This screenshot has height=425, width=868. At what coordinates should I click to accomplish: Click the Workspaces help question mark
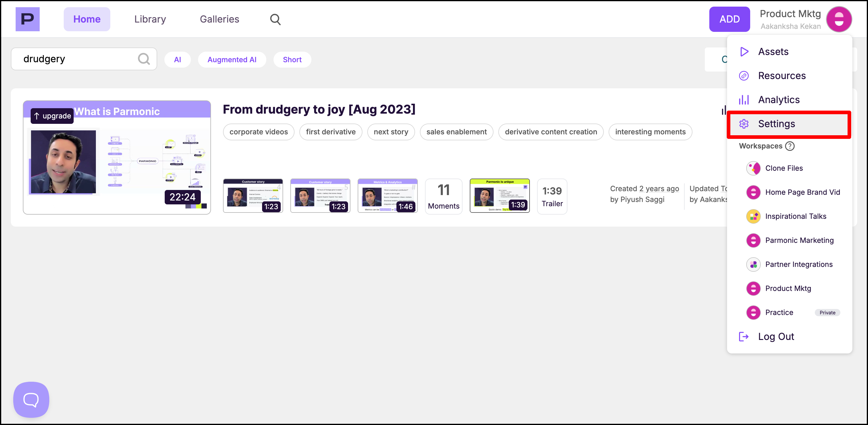click(790, 146)
